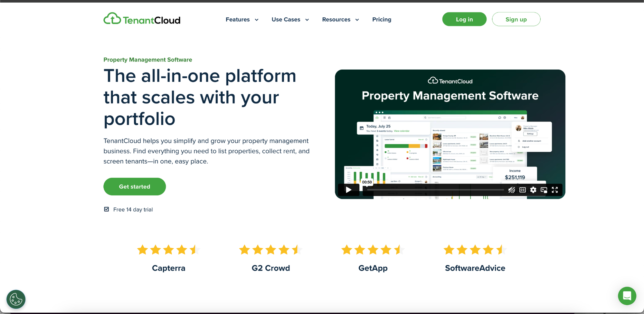Image resolution: width=644 pixels, height=314 pixels.
Task: Unmute the video with the volume icon
Action: [511, 190]
